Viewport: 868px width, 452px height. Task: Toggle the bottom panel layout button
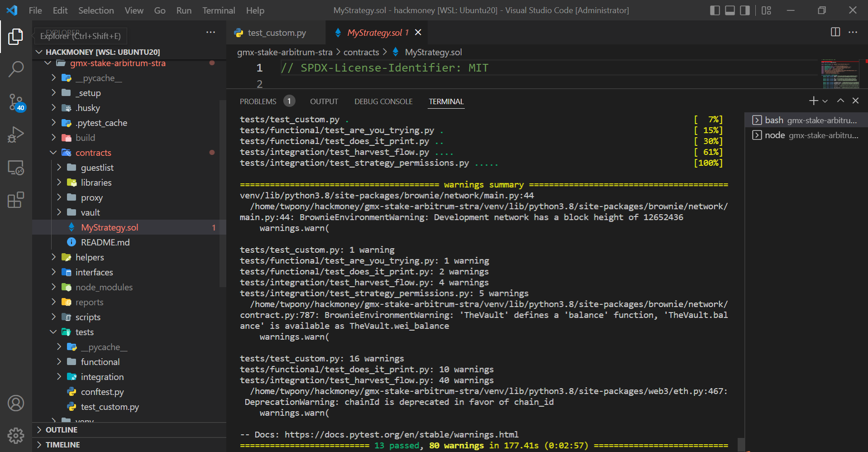click(730, 10)
